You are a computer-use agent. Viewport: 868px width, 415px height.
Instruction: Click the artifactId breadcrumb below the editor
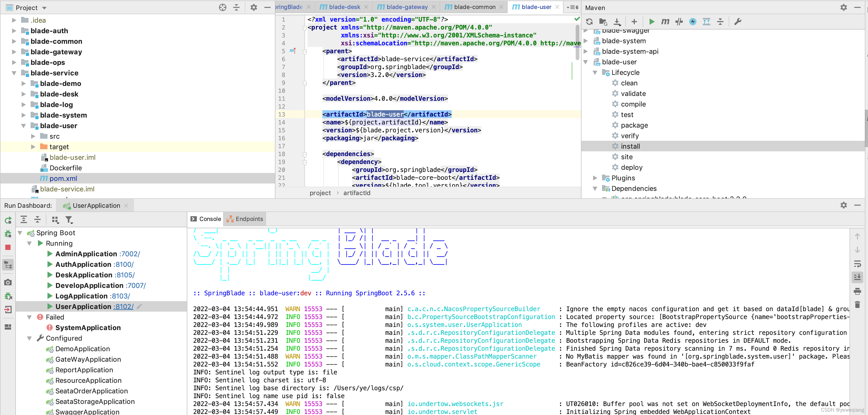pos(357,193)
